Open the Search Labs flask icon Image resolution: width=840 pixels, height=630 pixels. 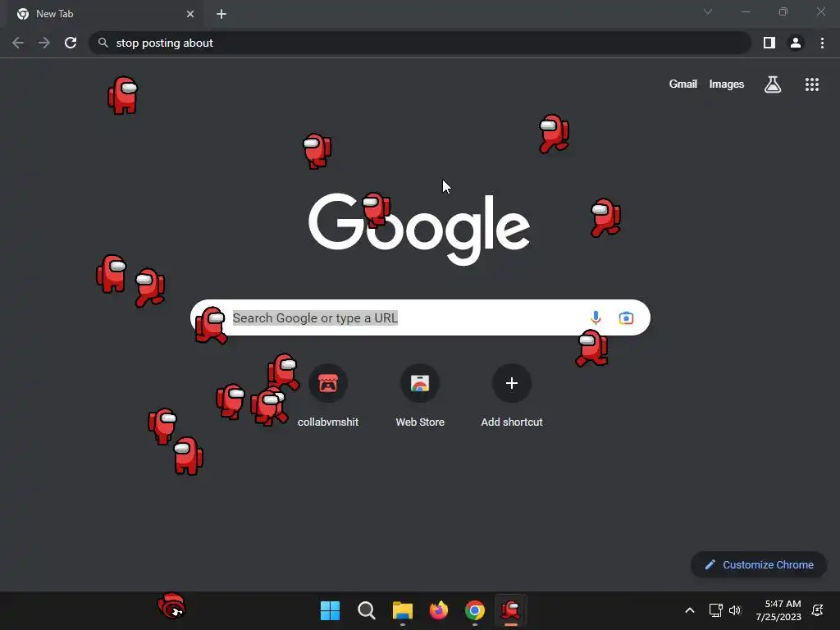pos(773,84)
